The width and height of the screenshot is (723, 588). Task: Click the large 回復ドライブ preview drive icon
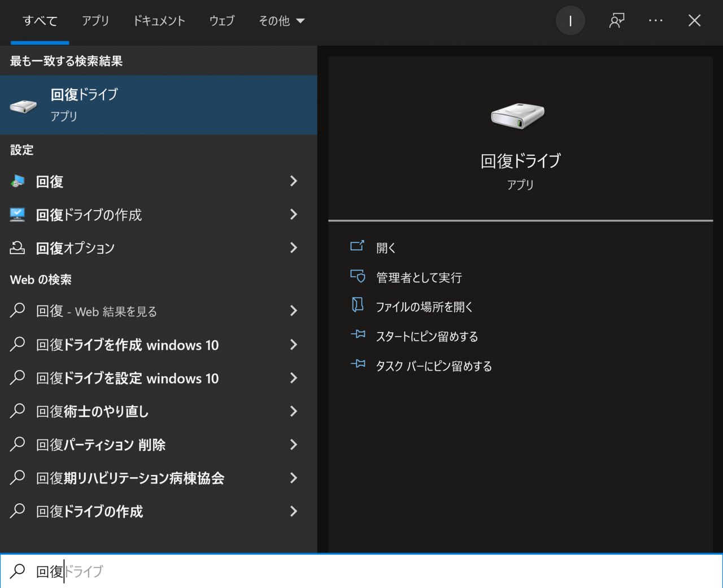click(518, 116)
